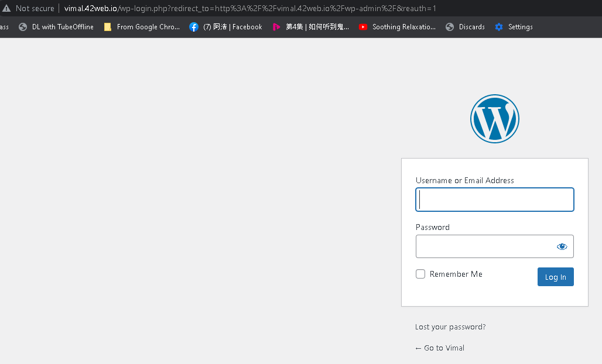Follow the Lost your password? link
This screenshot has width=602, height=364.
pos(450,327)
